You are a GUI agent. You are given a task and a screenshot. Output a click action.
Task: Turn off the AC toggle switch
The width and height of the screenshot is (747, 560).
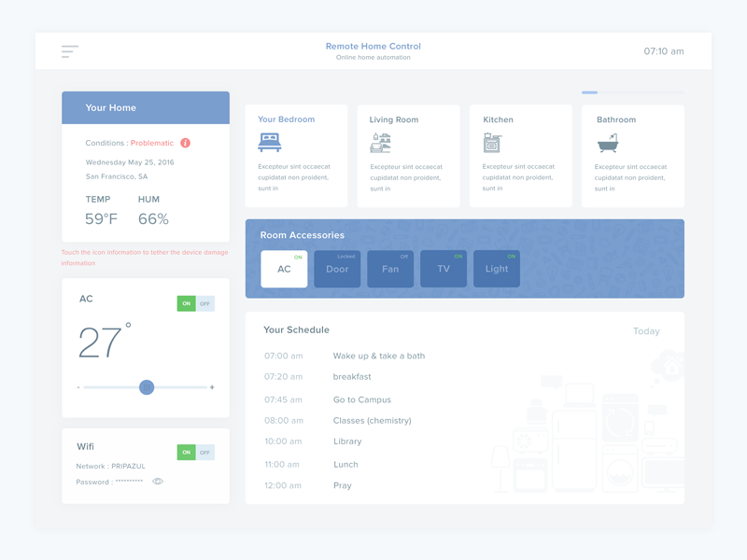click(204, 303)
